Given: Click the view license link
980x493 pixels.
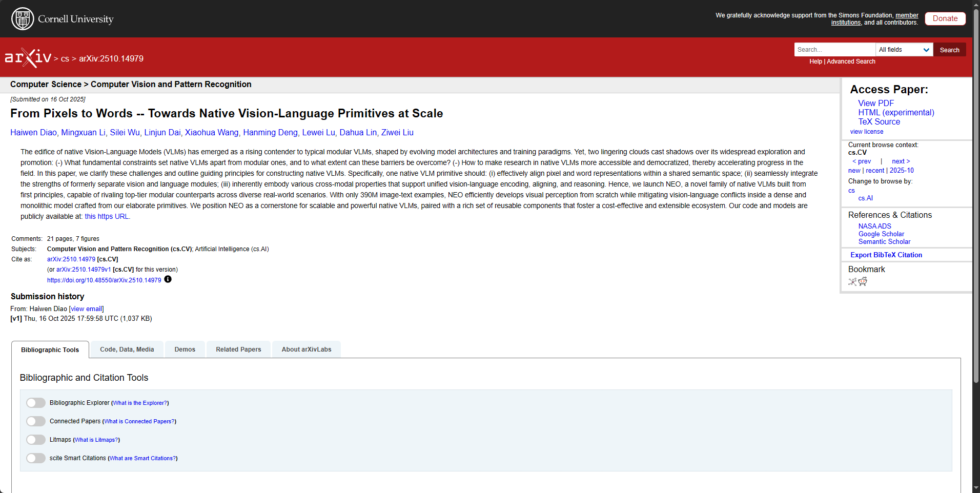Looking at the screenshot, I should 867,132.
